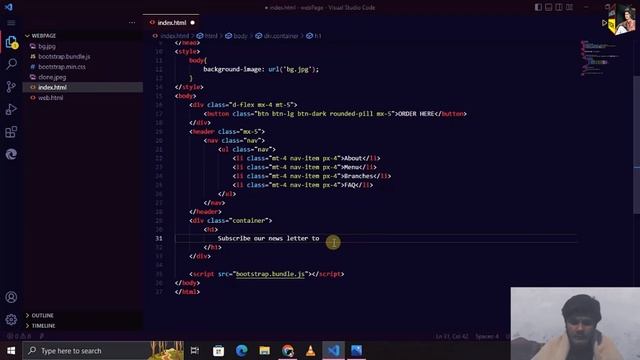Open Microsoft Store from the taskbar

click(218, 351)
